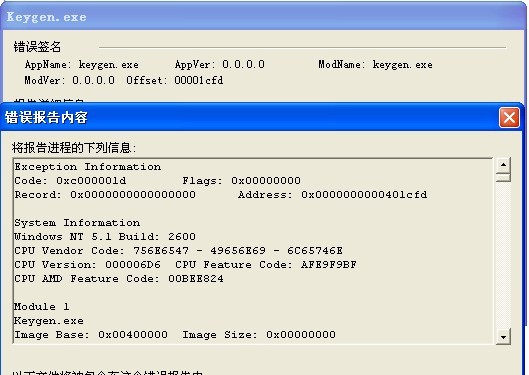Click the Flags value 0x00000000
This screenshot has height=375, width=529.
tap(266, 181)
